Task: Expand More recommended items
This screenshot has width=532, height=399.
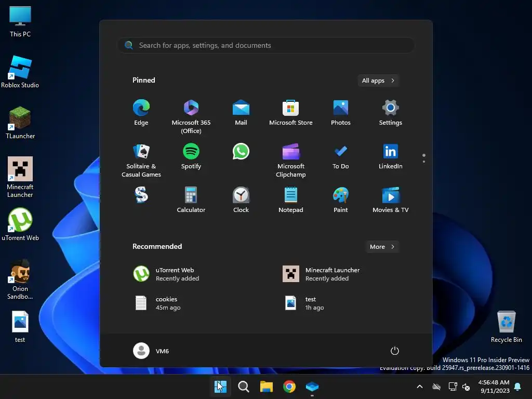Action: point(382,247)
